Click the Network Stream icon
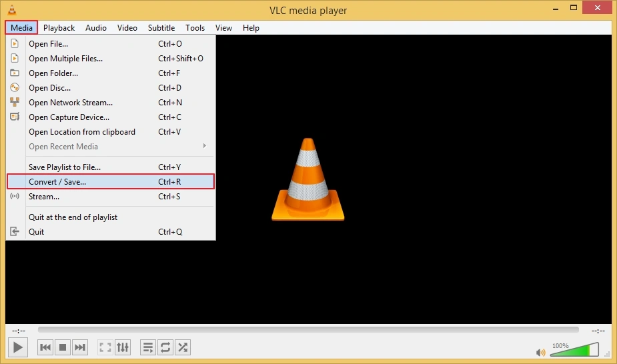This screenshot has height=364, width=617. pos(15,102)
